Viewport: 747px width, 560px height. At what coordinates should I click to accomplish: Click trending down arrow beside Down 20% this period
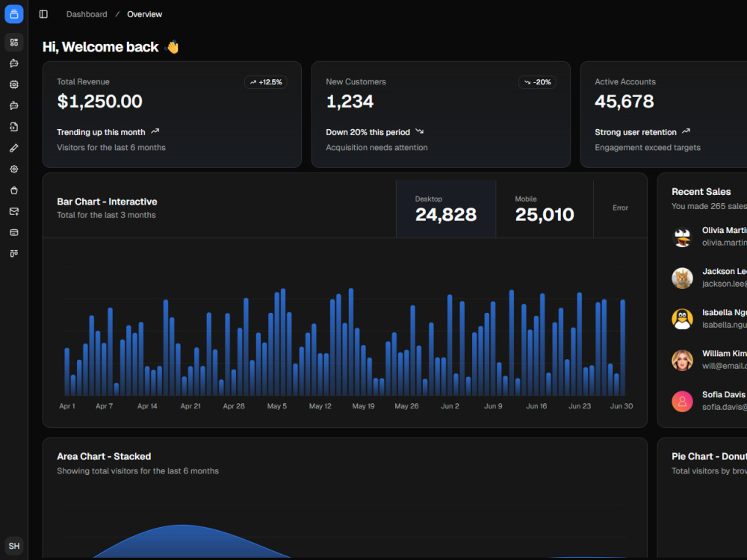419,131
